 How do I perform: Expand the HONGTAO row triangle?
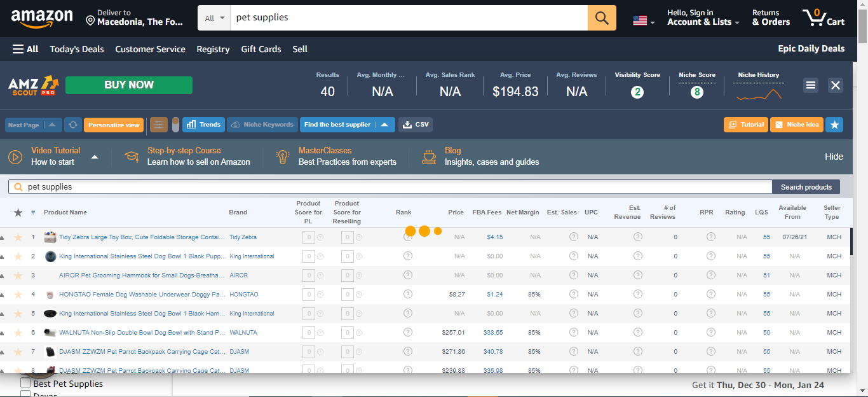pyautogui.click(x=2, y=295)
